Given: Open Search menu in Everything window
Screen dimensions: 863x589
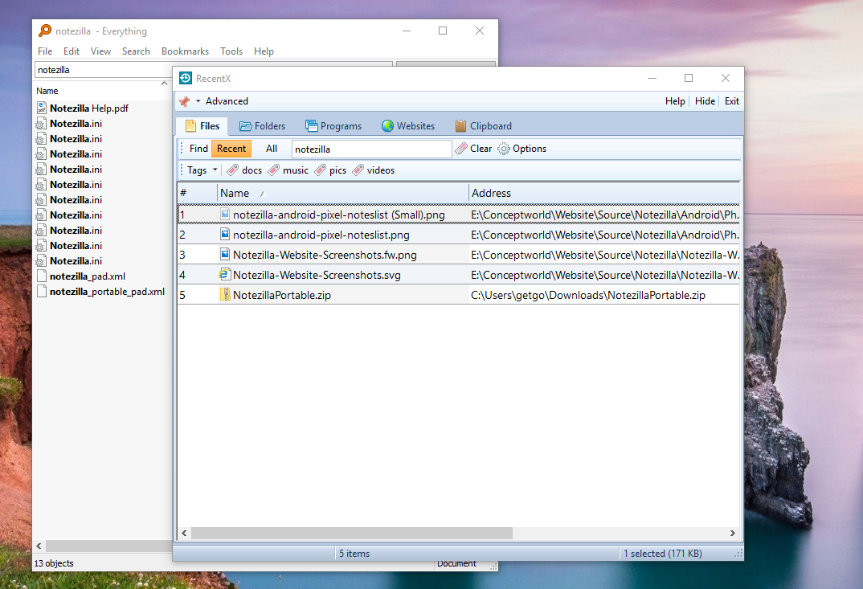Looking at the screenshot, I should point(136,51).
